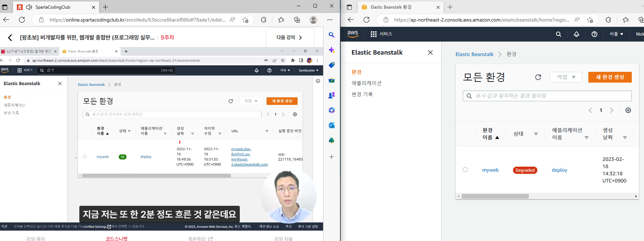Open a new tab in the left browser
Viewport: 644px width, 241px height.
pos(106,7)
